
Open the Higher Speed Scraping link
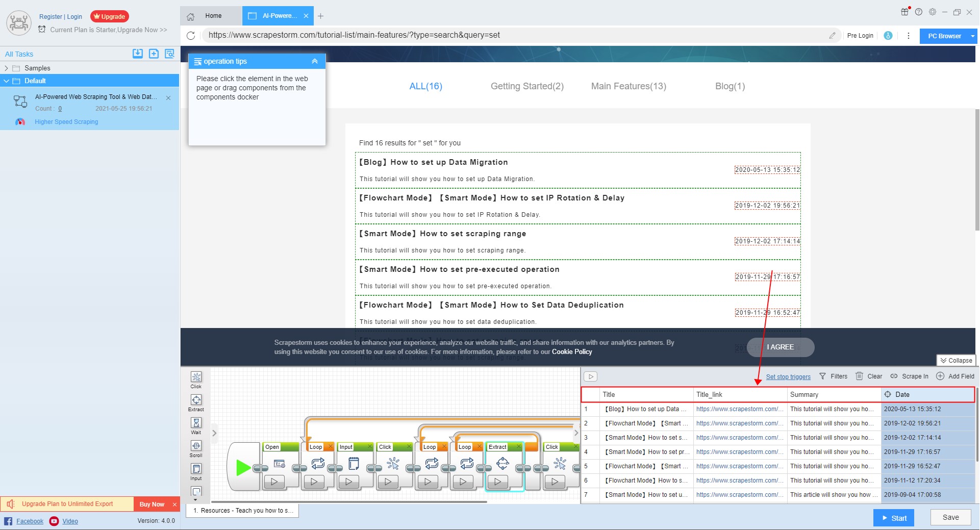pyautogui.click(x=66, y=122)
